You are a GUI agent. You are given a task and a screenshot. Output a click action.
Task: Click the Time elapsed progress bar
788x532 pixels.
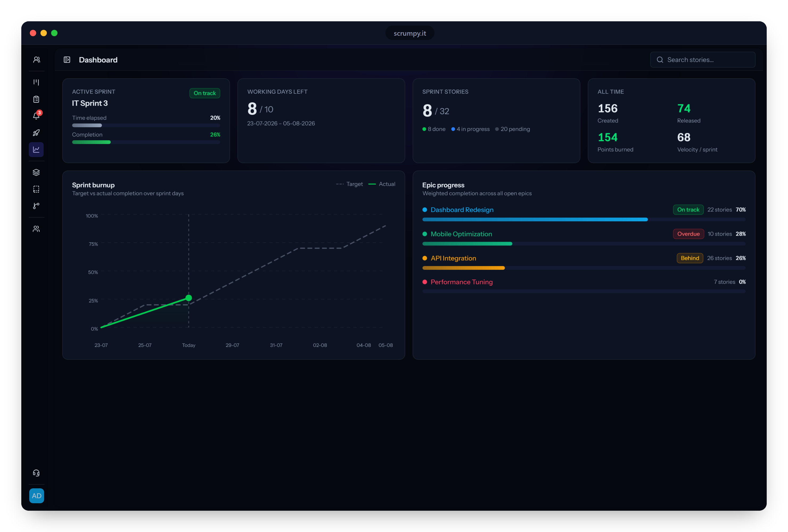(x=146, y=125)
